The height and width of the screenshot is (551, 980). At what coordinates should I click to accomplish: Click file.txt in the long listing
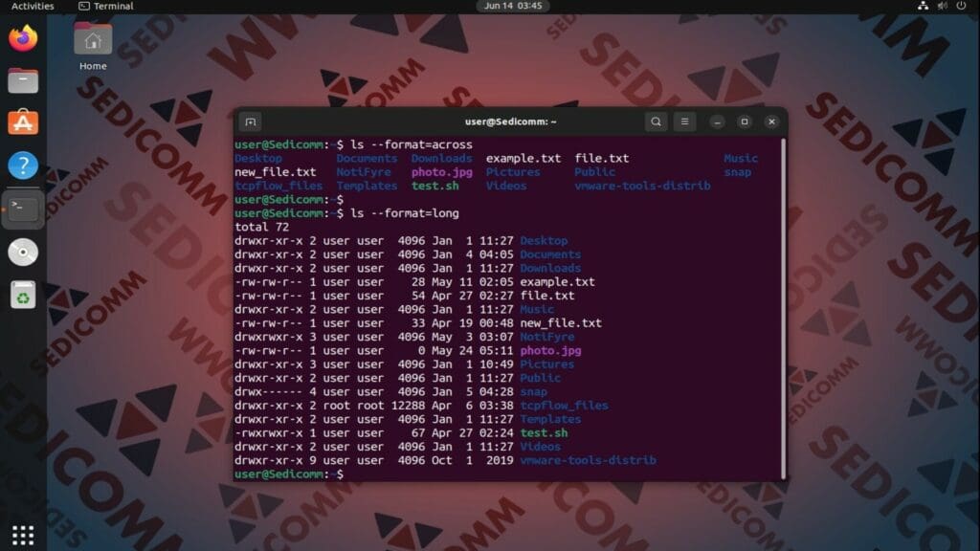click(x=546, y=296)
